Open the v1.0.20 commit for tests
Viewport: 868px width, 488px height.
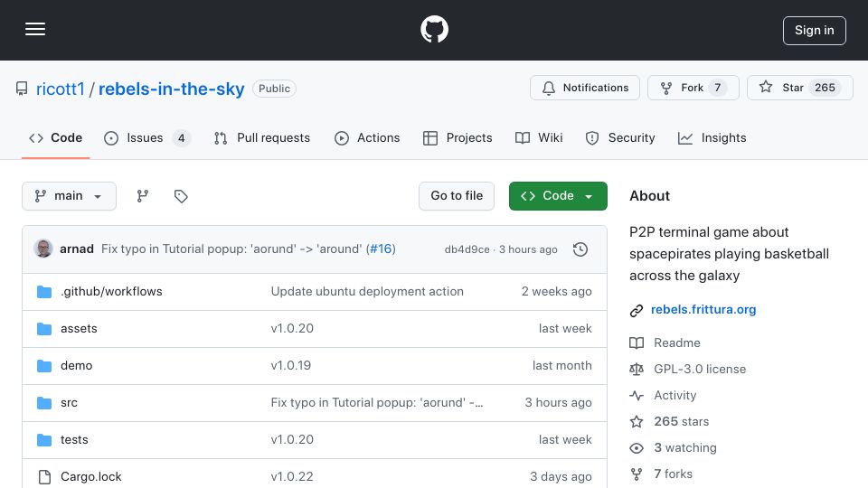[x=292, y=440]
